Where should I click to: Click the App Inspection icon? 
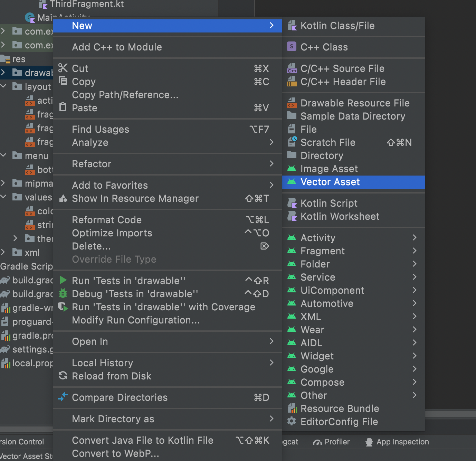pos(369,442)
